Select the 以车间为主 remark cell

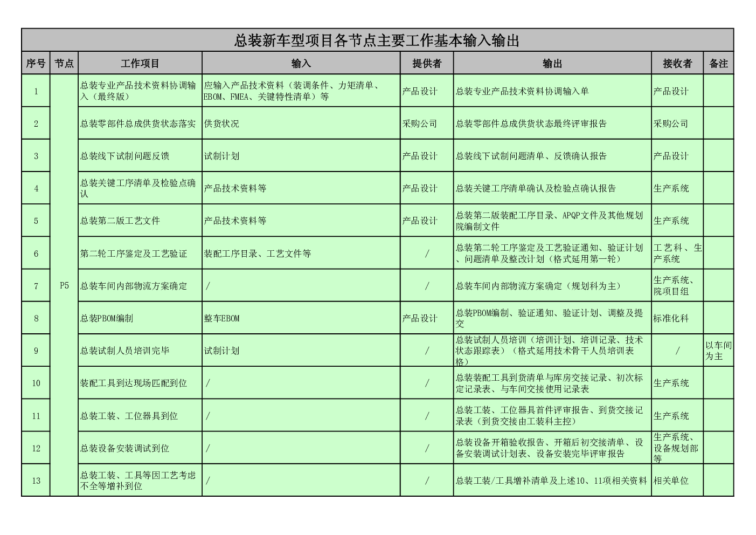point(718,351)
